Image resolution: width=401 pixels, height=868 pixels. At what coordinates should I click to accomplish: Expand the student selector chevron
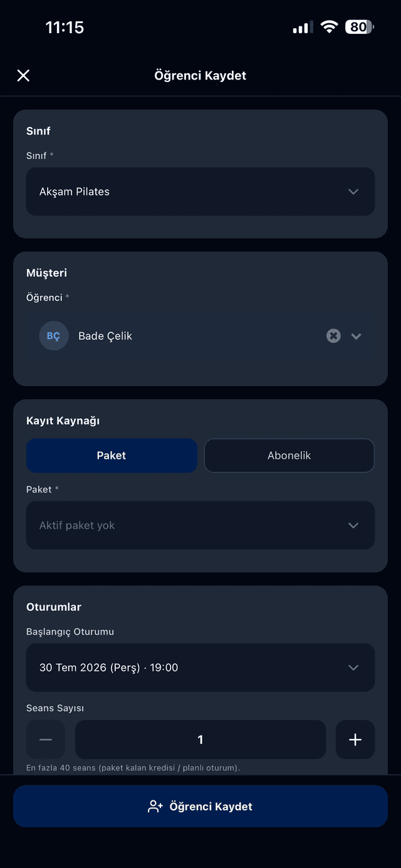356,336
